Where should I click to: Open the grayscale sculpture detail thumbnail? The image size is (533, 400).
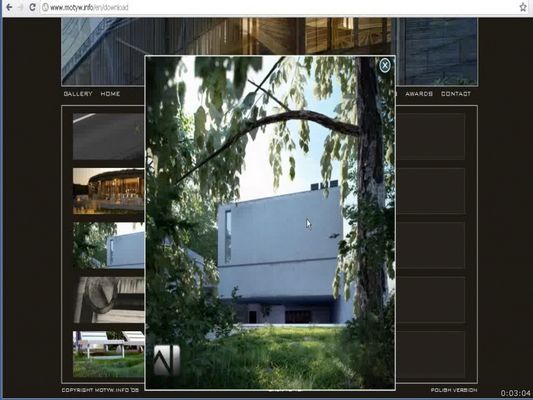pos(109,299)
